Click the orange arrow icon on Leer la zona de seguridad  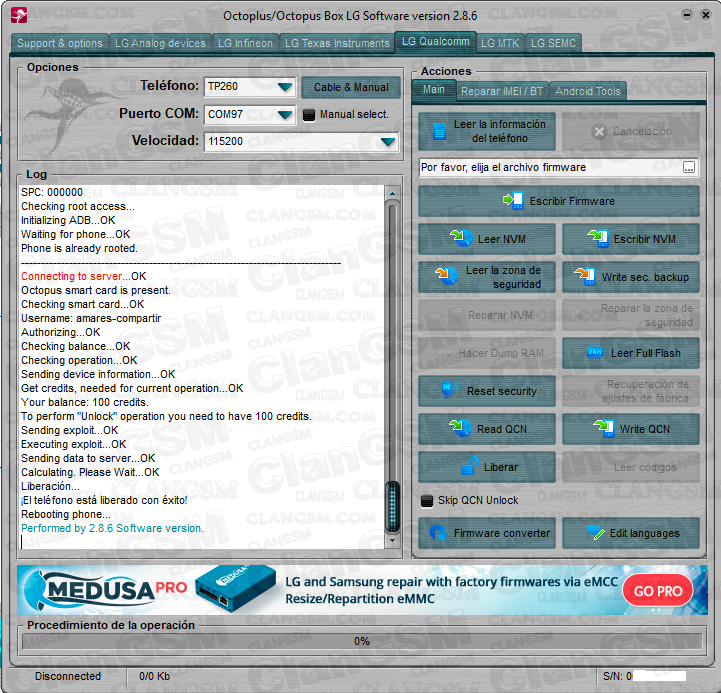point(446,275)
